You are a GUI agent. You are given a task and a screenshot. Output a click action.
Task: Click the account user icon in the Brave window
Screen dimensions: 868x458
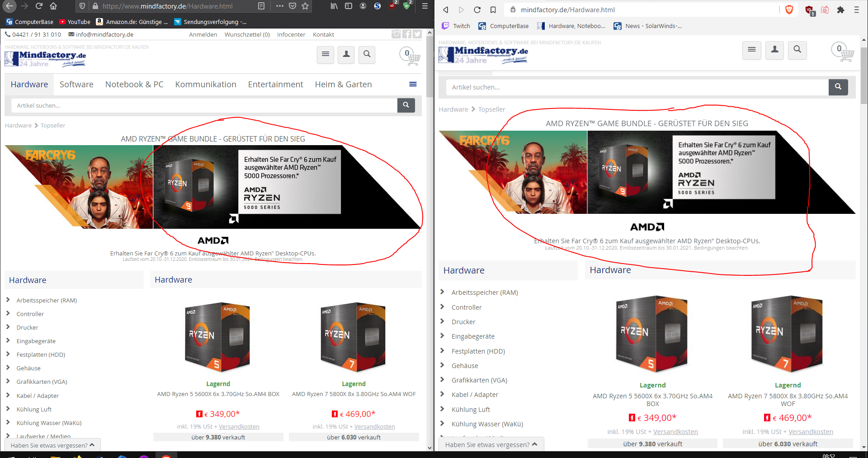774,50
